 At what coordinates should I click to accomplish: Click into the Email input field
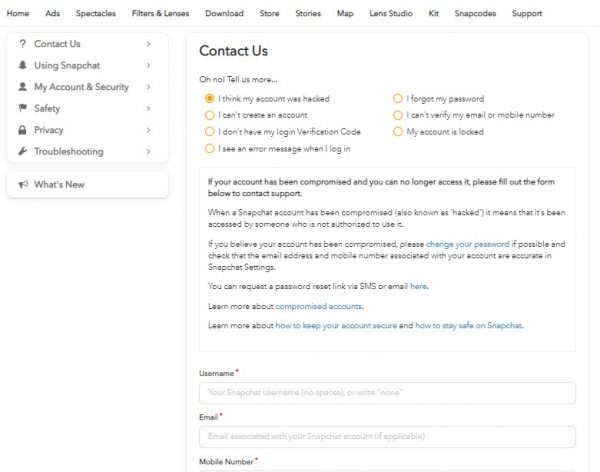point(387,437)
